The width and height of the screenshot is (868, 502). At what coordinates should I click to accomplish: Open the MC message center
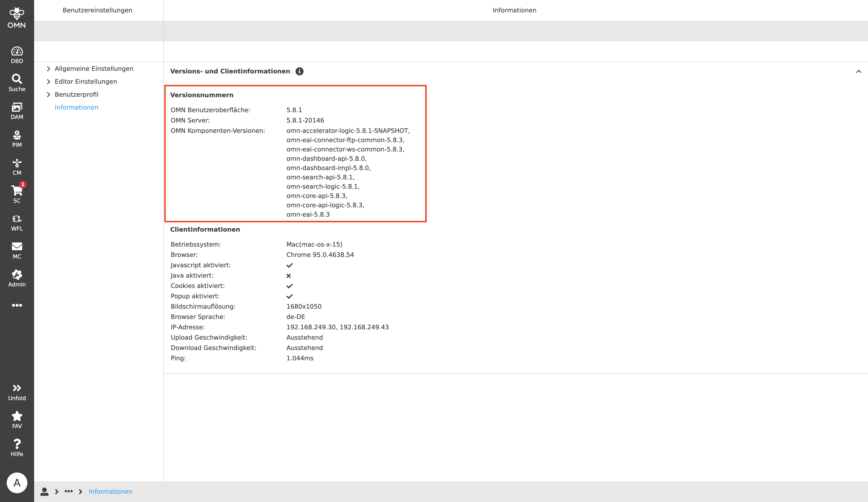(17, 250)
